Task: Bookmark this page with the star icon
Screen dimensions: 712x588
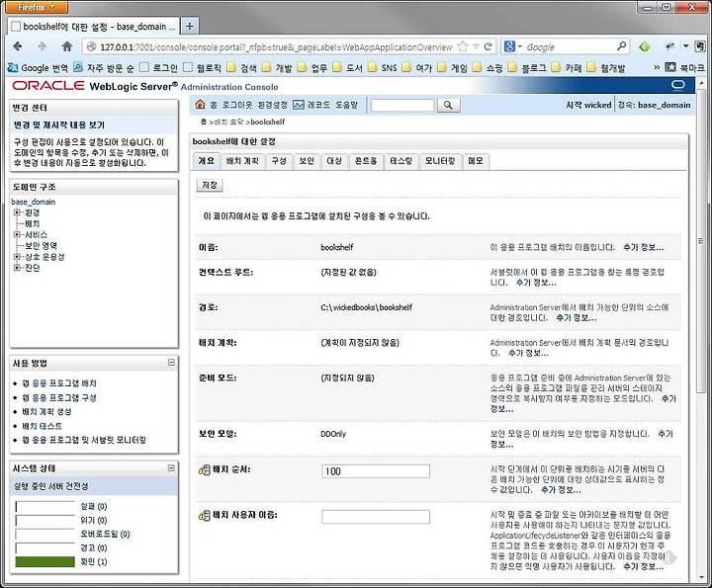Action: point(462,46)
